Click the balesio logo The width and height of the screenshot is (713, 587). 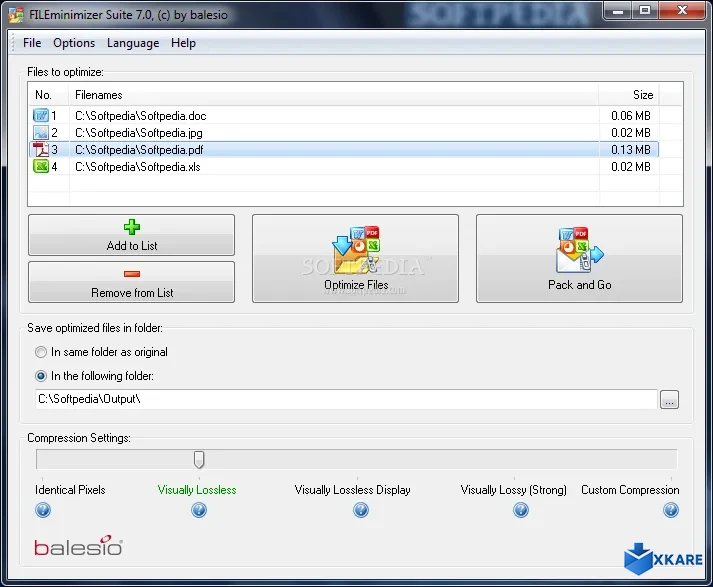[x=79, y=545]
